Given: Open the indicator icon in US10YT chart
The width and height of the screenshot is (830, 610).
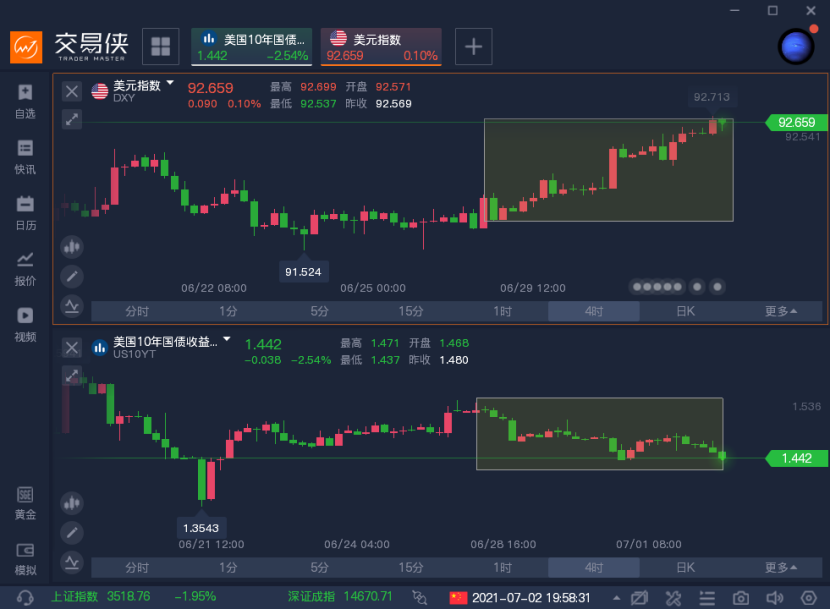Looking at the screenshot, I should coord(72,562).
